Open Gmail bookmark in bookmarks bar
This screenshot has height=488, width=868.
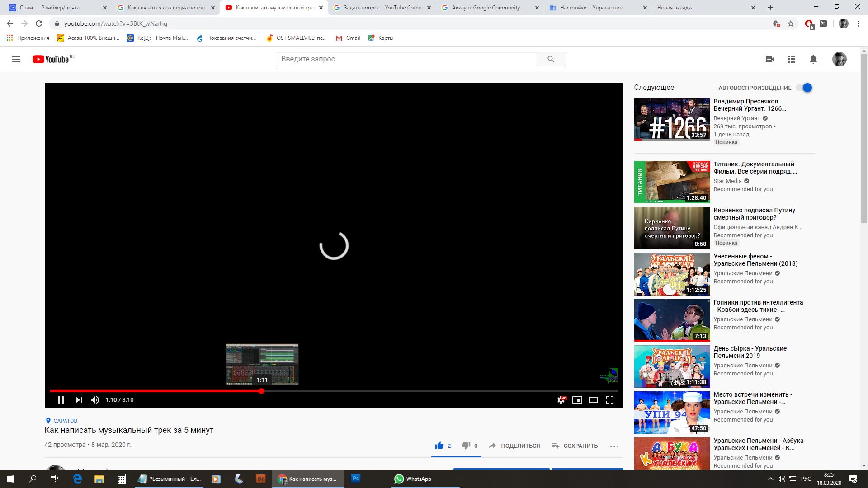click(x=348, y=38)
